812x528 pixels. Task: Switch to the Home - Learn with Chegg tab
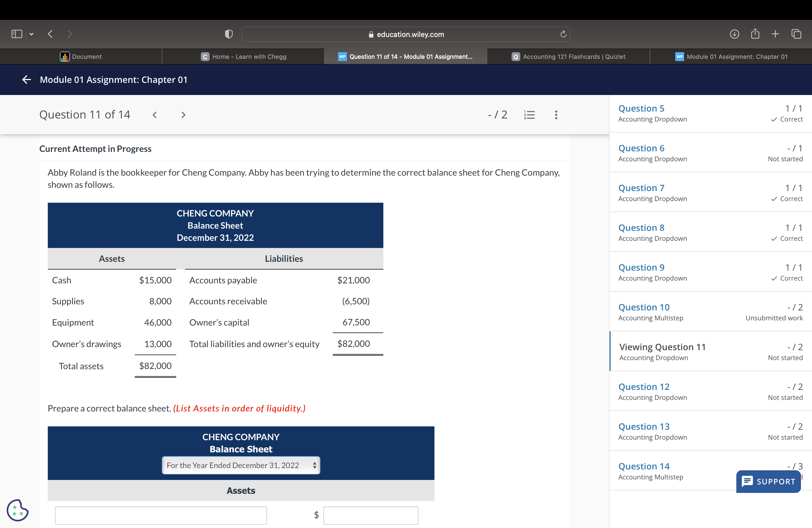click(x=243, y=57)
